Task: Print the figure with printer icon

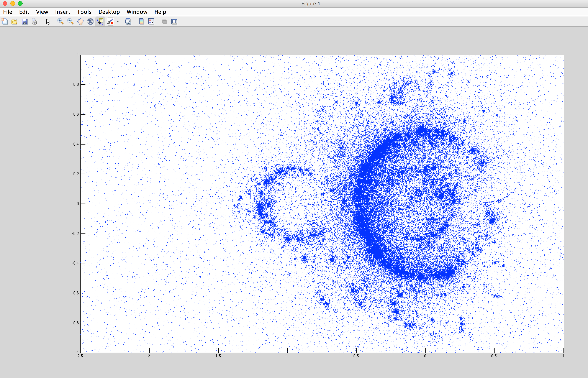Action: click(35, 22)
